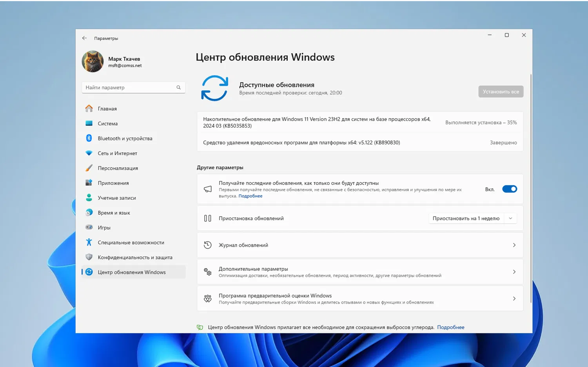Minimize the Параметры window
The width and height of the screenshot is (588, 367).
[490, 35]
